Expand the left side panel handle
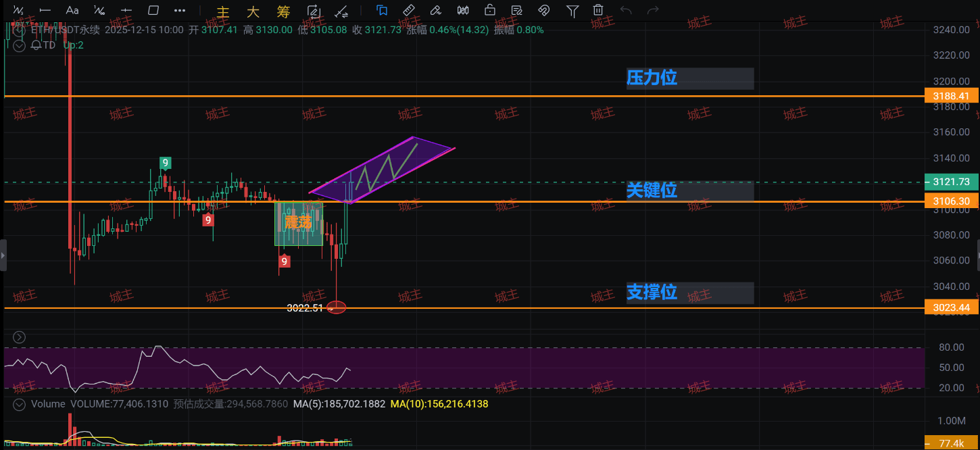Viewport: 980px width, 450px height. click(3, 255)
